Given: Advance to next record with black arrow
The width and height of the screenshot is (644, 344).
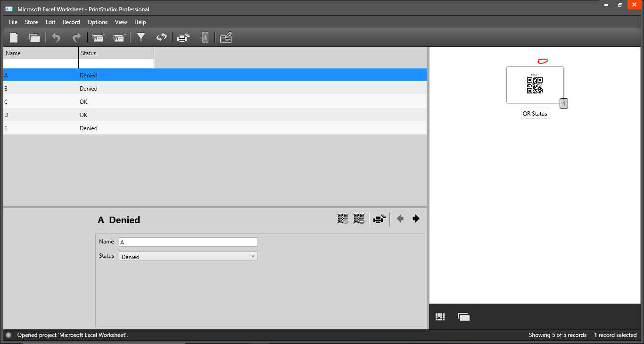Looking at the screenshot, I should (x=415, y=218).
